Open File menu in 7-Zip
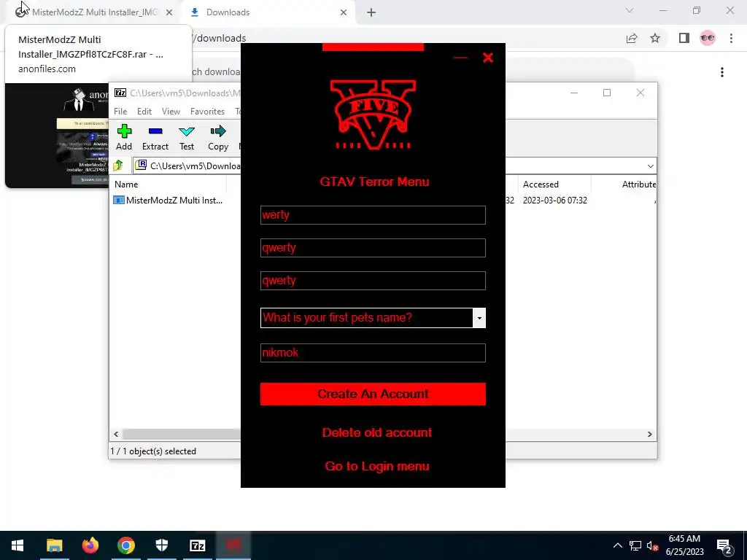Viewport: 747px width, 560px height. coord(120,112)
